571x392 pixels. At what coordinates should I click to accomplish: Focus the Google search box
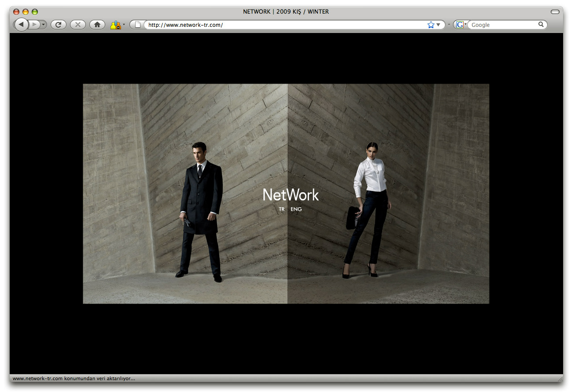504,25
